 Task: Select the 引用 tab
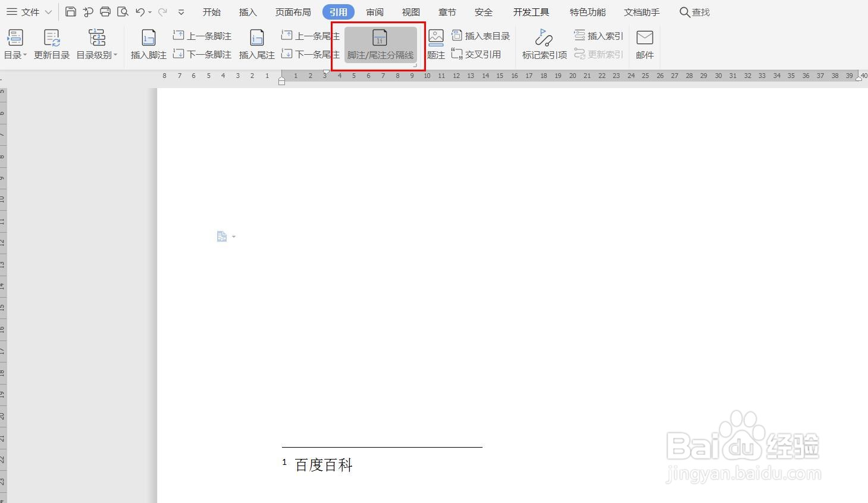click(339, 12)
